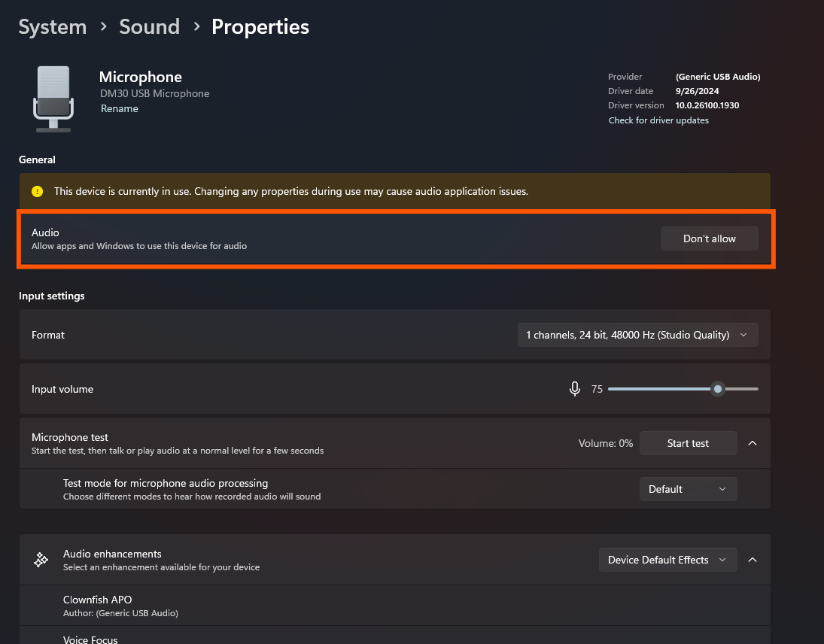Image resolution: width=824 pixels, height=644 pixels.
Task: Go to Sound in the breadcrumb
Action: coord(149,27)
